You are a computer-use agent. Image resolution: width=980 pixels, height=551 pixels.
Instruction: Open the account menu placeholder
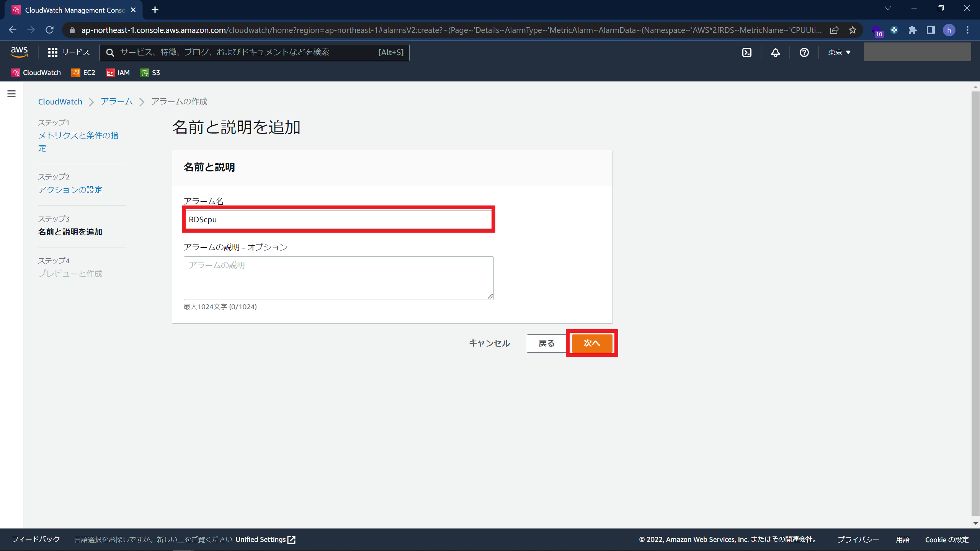pyautogui.click(x=917, y=52)
